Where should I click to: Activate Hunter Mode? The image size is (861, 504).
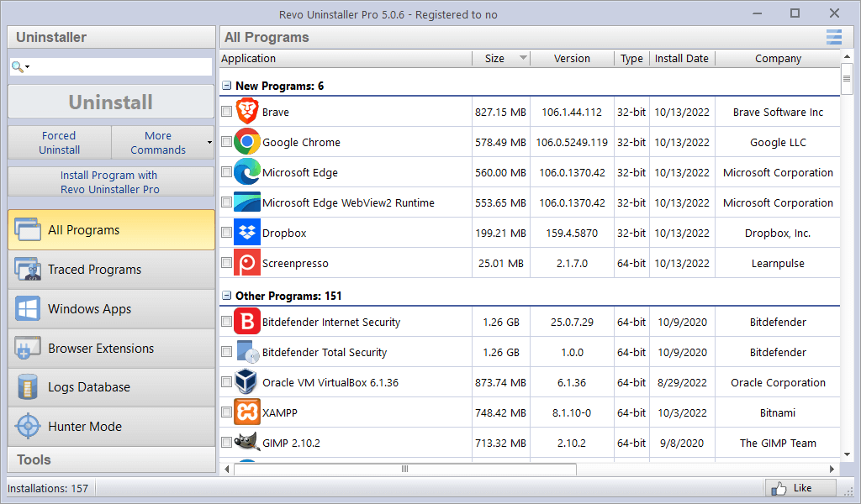coord(112,427)
